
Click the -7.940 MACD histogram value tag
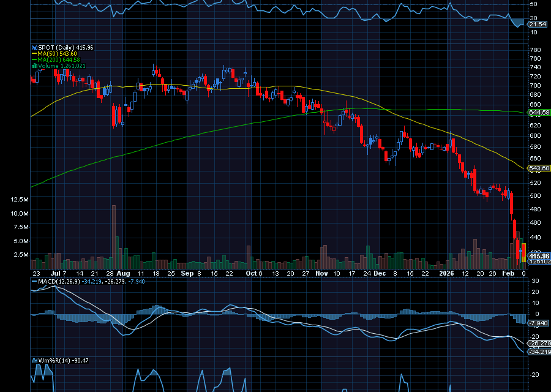(x=539, y=323)
